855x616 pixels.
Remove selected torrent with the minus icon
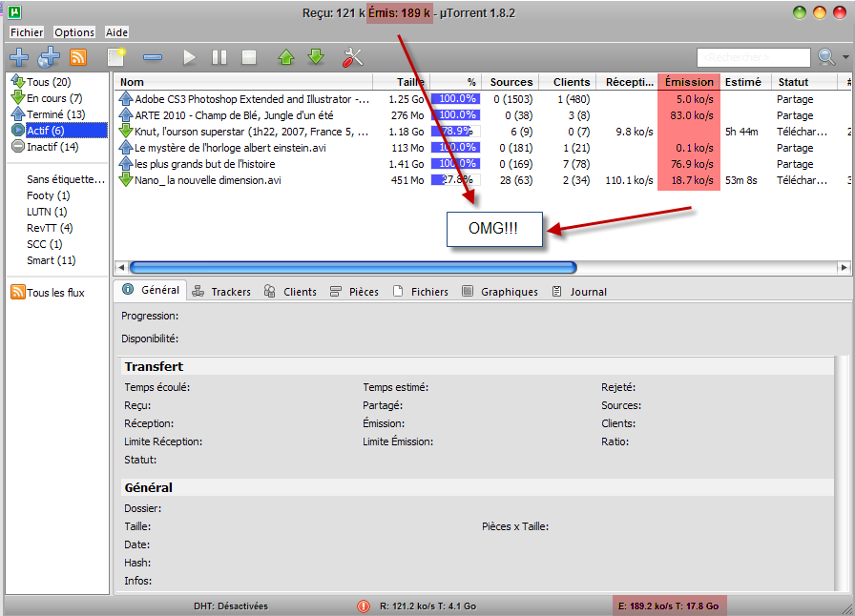(x=154, y=57)
